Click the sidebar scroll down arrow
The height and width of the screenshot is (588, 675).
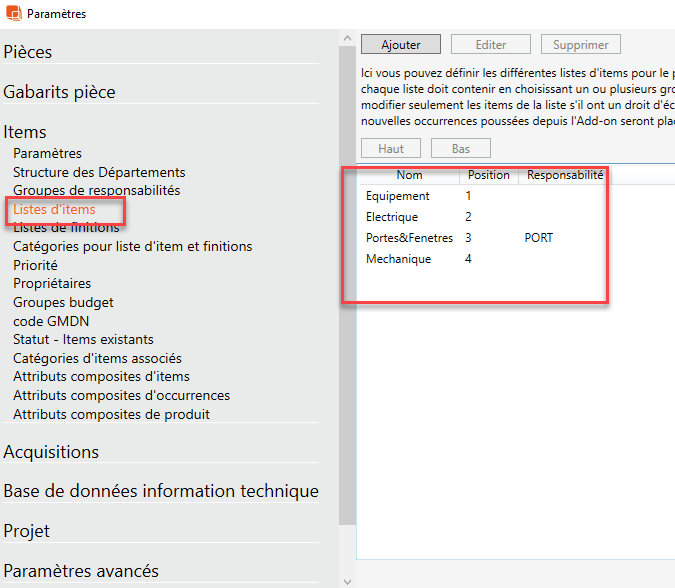[347, 580]
